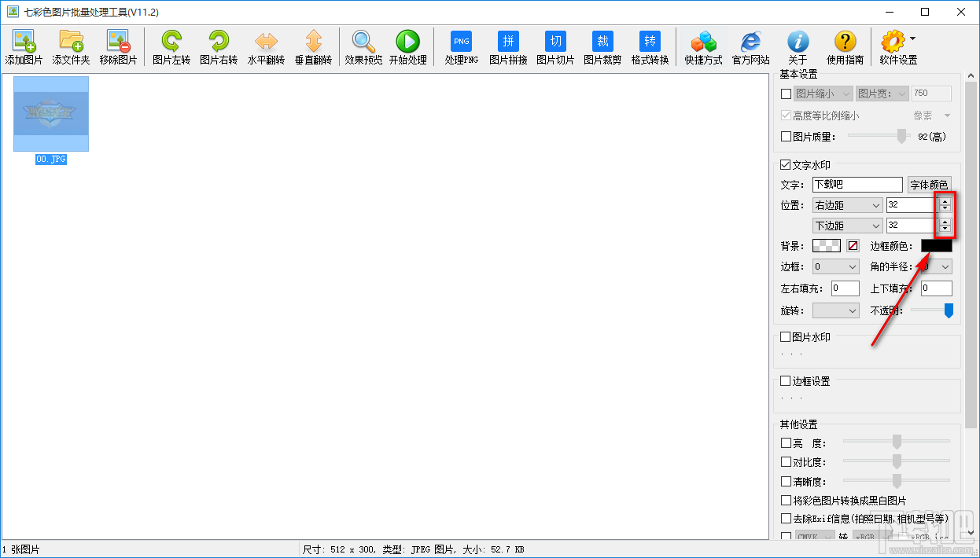Enable the 亮度 checkbox
This screenshot has width=980, height=558.
point(786,443)
